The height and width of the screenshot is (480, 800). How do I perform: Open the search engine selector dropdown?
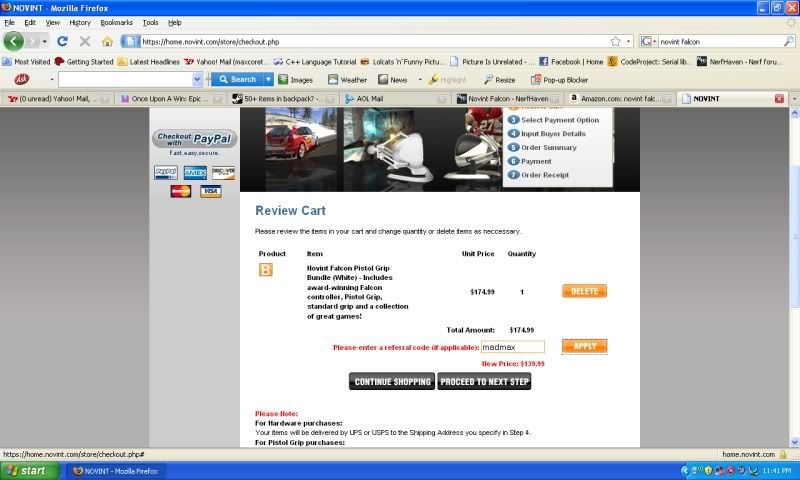(648, 41)
